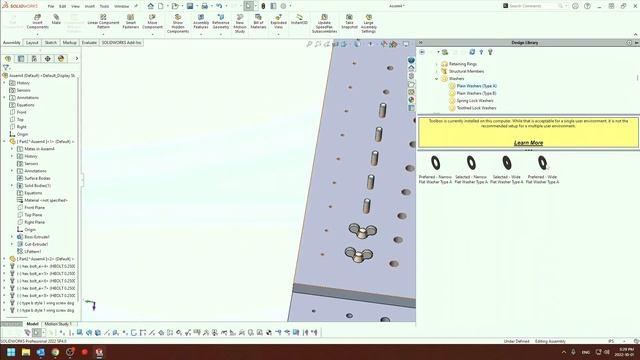Image resolution: width=640 pixels, height=360 pixels.
Task: Expand the Cut-Extrude1 feature
Action: (x=12, y=244)
